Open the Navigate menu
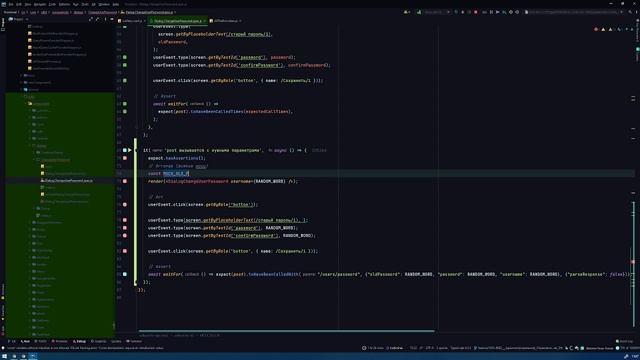The width and height of the screenshot is (640, 360). [40, 4]
